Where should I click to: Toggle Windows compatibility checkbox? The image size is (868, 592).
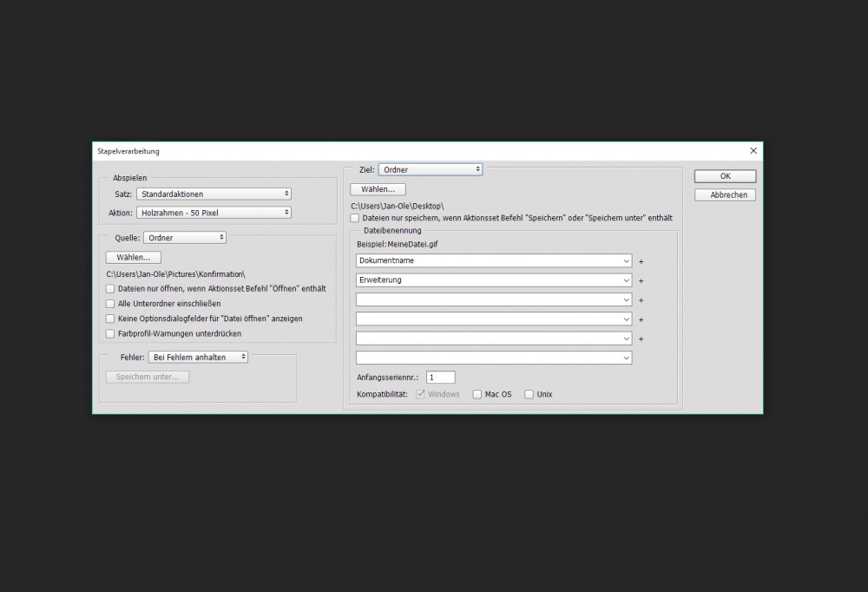tap(420, 394)
